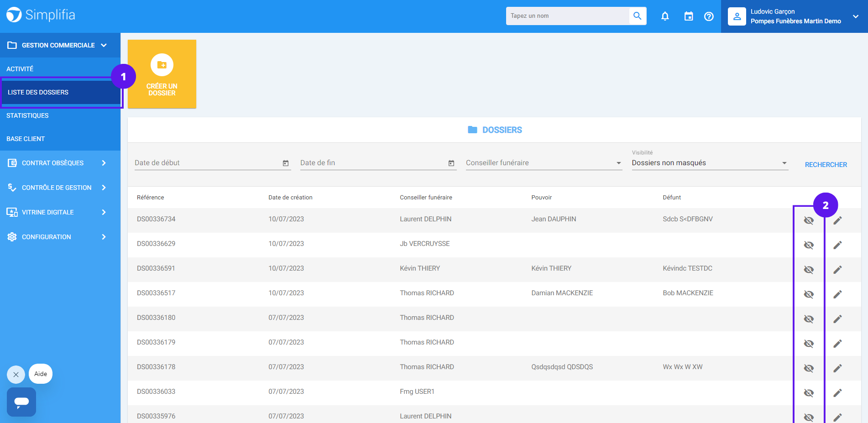Click reference DS00335976
The width and height of the screenshot is (868, 423).
156,416
